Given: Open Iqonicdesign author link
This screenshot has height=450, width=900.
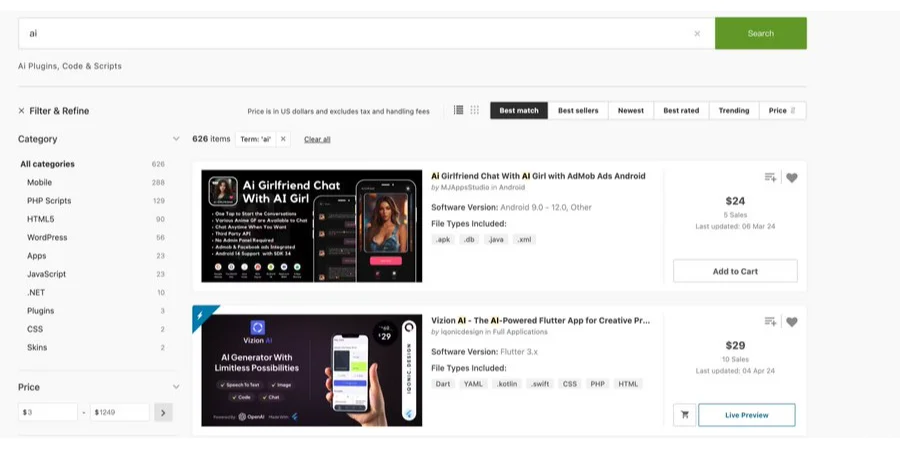Looking at the screenshot, I should pyautogui.click(x=461, y=332).
